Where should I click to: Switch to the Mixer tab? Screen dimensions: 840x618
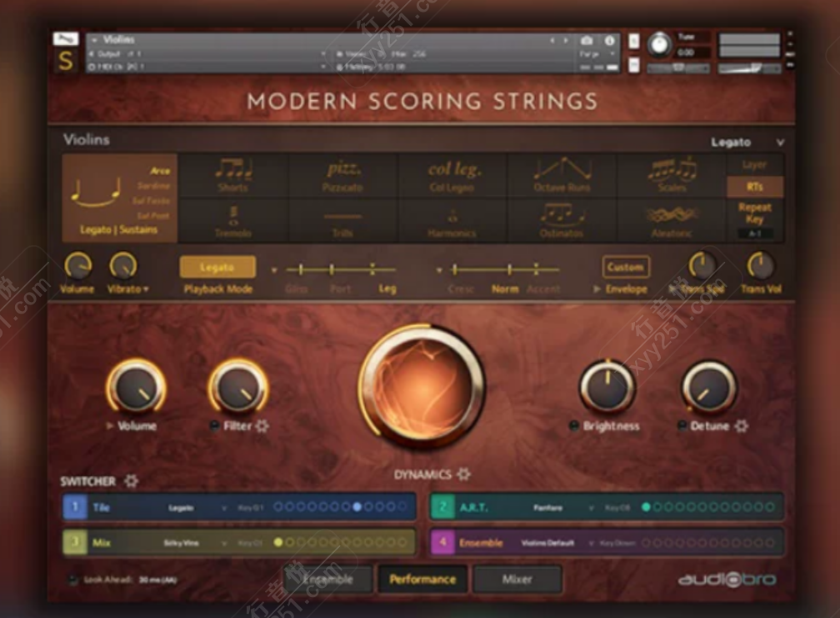517,580
